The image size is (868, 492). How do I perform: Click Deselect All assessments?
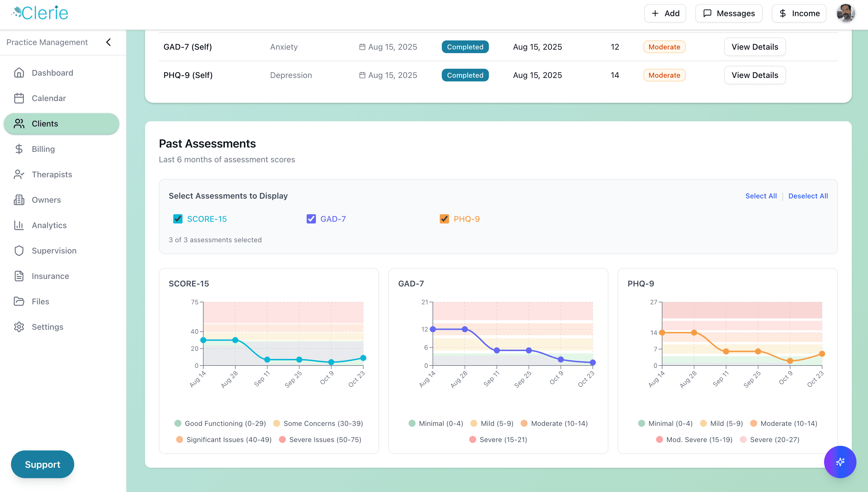808,196
